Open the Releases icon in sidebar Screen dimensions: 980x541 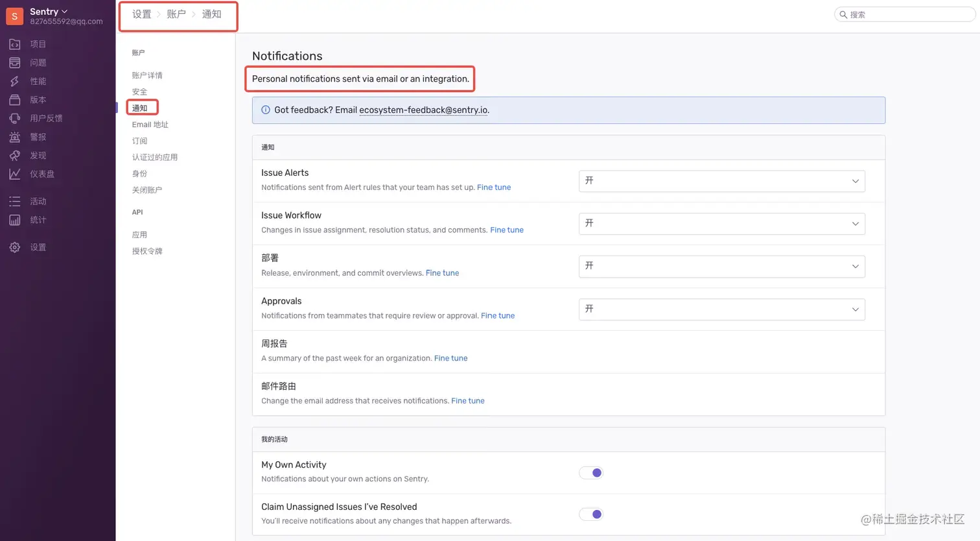point(15,100)
